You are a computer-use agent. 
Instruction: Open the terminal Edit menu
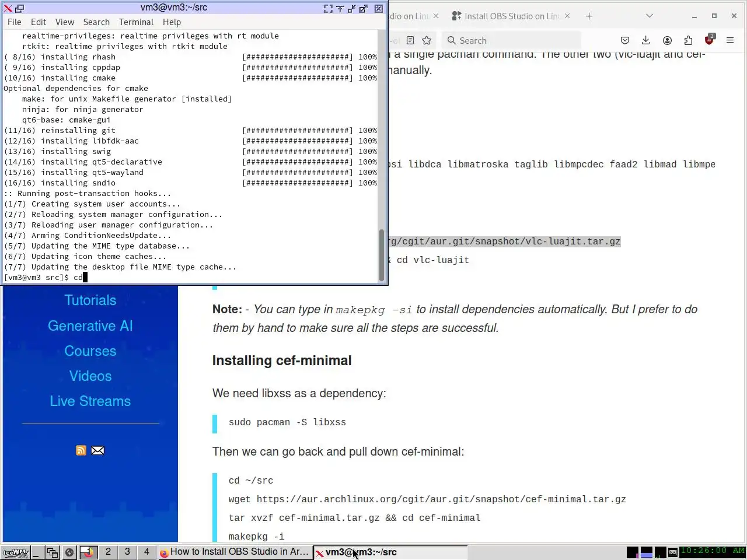[x=39, y=22]
